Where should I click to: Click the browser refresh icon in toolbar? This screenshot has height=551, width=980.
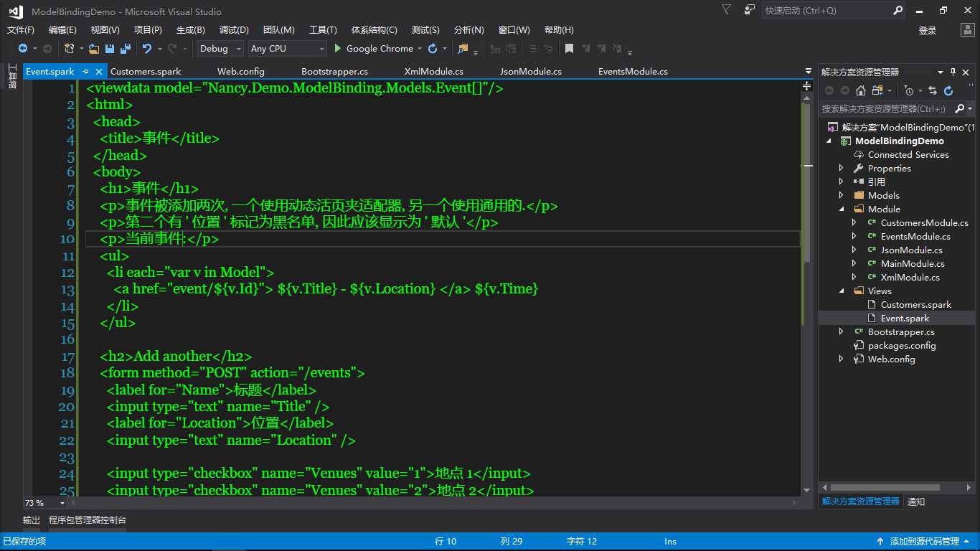(x=433, y=49)
